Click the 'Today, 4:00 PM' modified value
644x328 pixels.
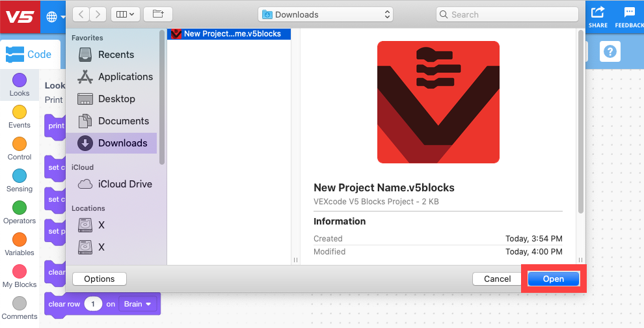coord(533,252)
